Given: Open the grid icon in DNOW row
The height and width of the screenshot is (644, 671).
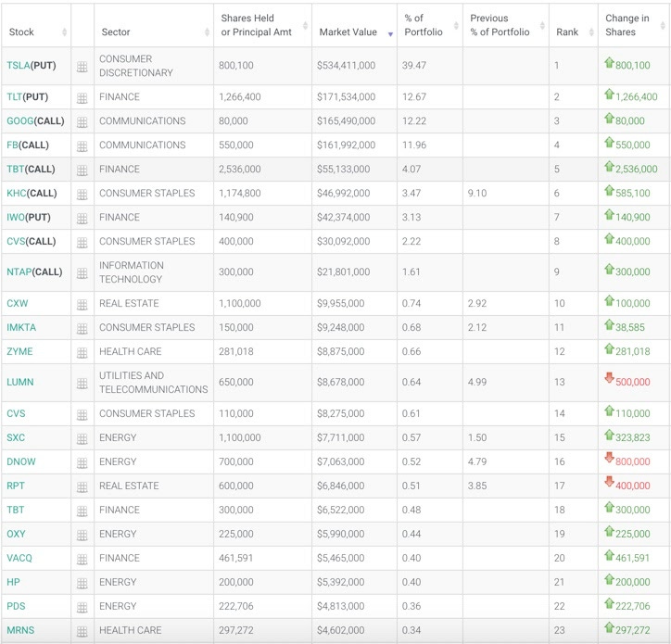Looking at the screenshot, I should tap(82, 463).
